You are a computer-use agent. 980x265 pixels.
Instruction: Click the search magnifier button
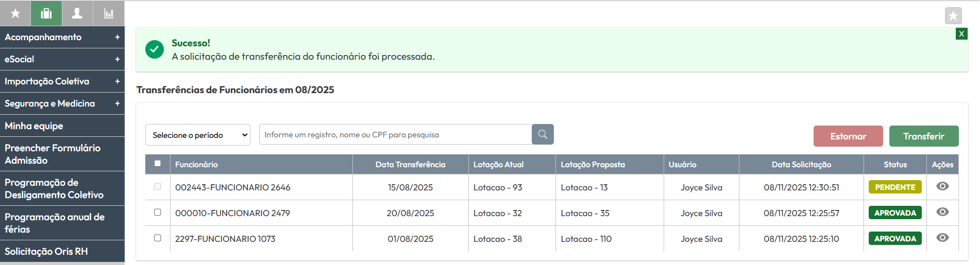[x=543, y=134]
